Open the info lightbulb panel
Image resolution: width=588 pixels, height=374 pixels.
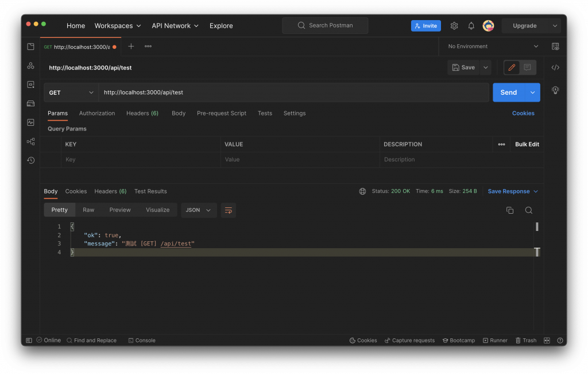[555, 90]
